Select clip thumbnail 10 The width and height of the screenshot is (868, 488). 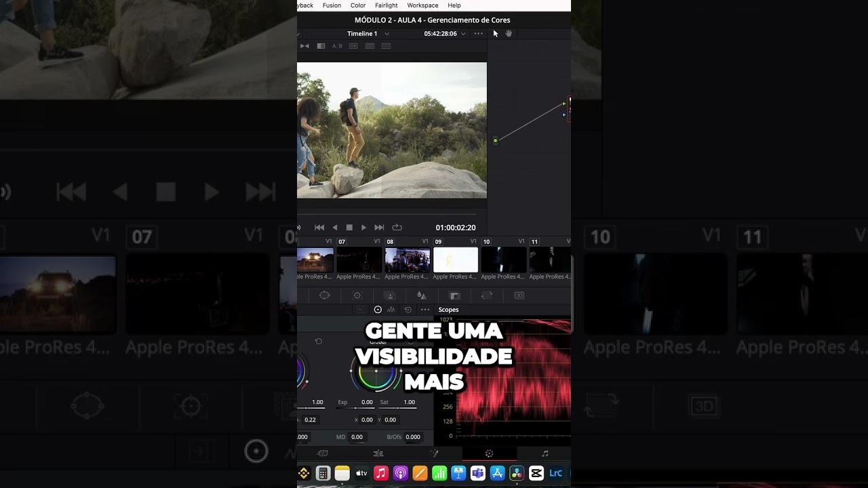(x=504, y=260)
